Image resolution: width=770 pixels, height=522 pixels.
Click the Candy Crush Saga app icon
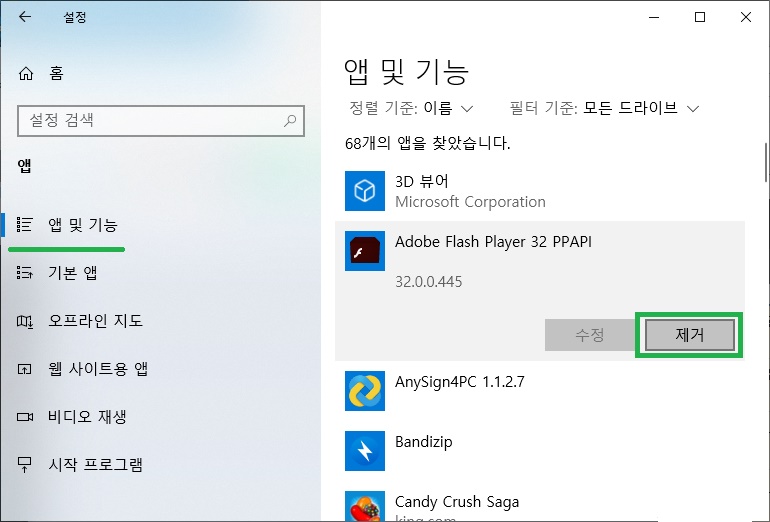[365, 506]
